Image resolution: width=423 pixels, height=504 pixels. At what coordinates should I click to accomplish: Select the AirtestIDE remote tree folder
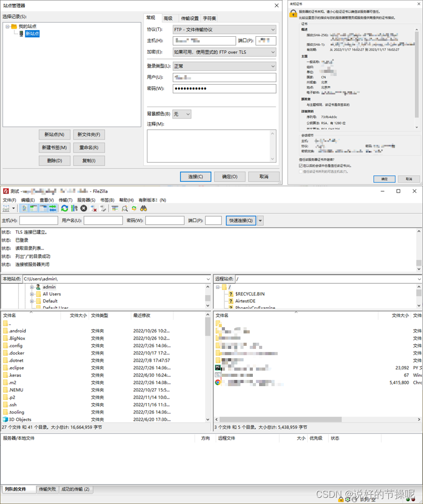pyautogui.click(x=245, y=301)
